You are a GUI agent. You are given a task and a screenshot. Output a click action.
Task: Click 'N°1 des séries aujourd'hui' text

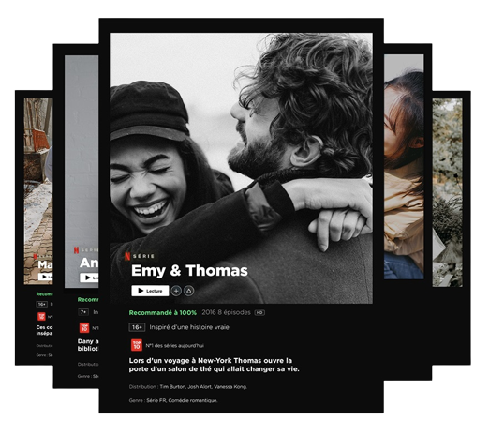(175, 346)
